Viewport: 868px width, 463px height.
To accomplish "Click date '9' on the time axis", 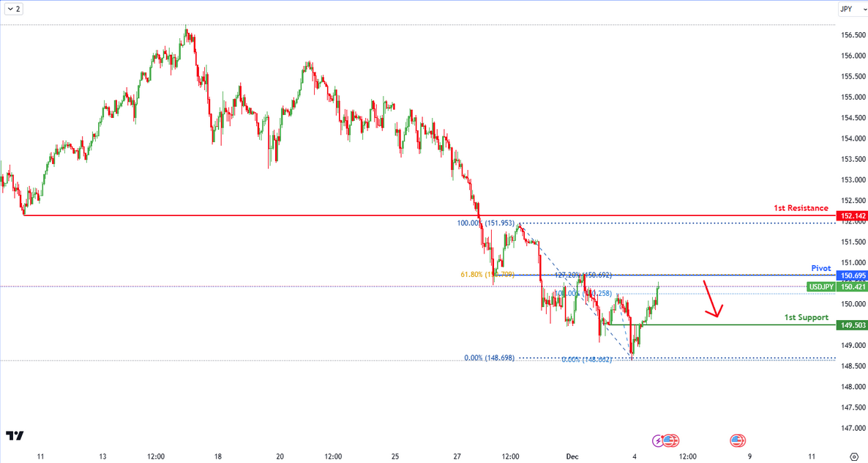I will (x=749, y=457).
